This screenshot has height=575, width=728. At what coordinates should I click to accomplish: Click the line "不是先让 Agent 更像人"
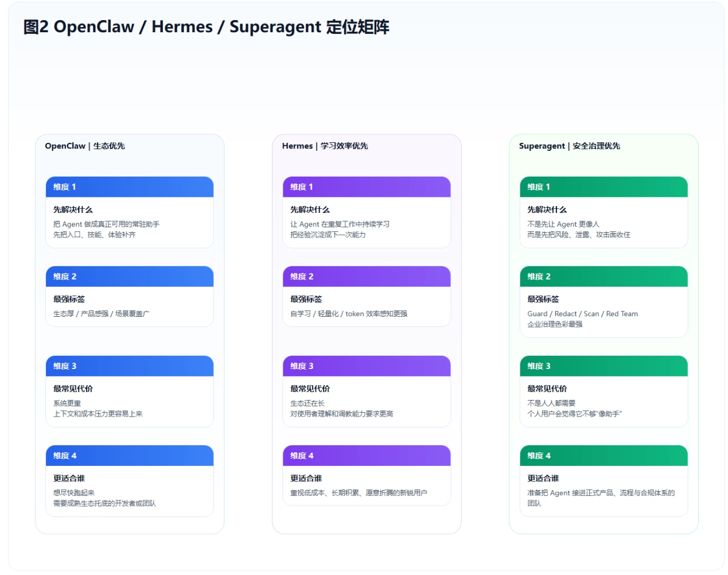563,224
